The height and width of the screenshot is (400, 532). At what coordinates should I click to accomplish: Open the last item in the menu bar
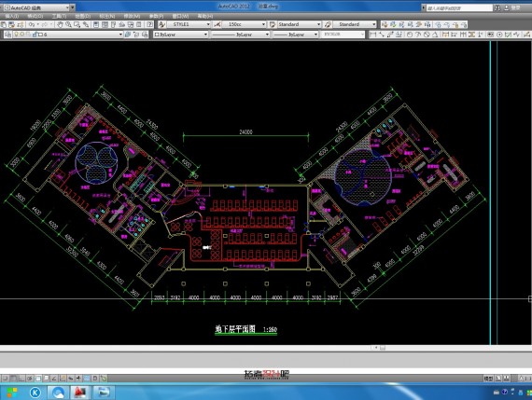(205, 16)
